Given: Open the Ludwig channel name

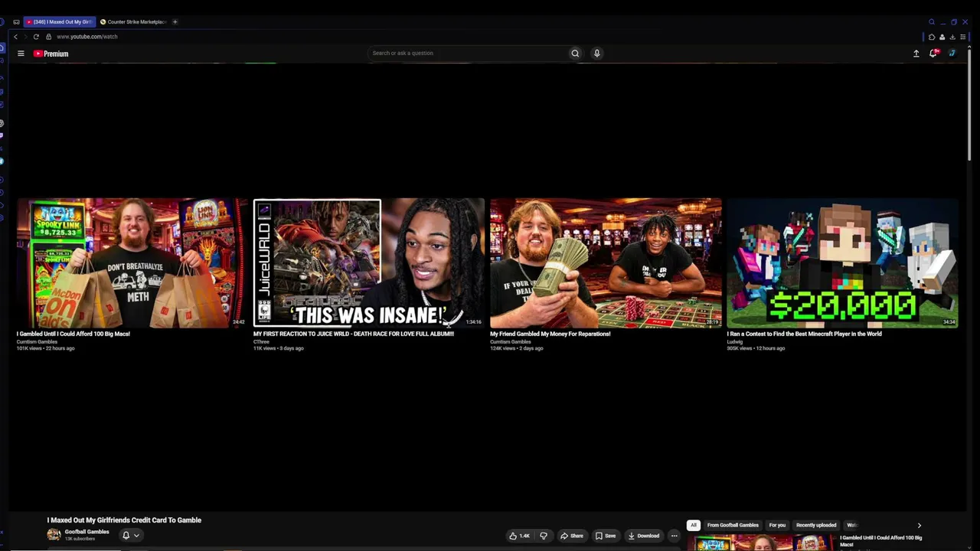Looking at the screenshot, I should pyautogui.click(x=735, y=342).
